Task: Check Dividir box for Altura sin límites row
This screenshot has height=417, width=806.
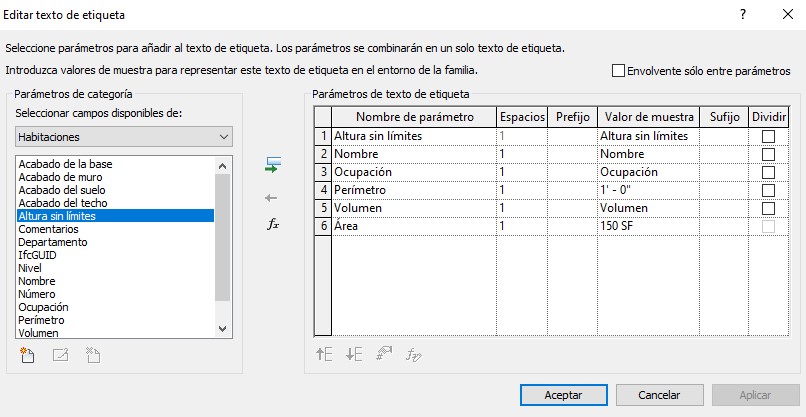Action: coord(768,136)
